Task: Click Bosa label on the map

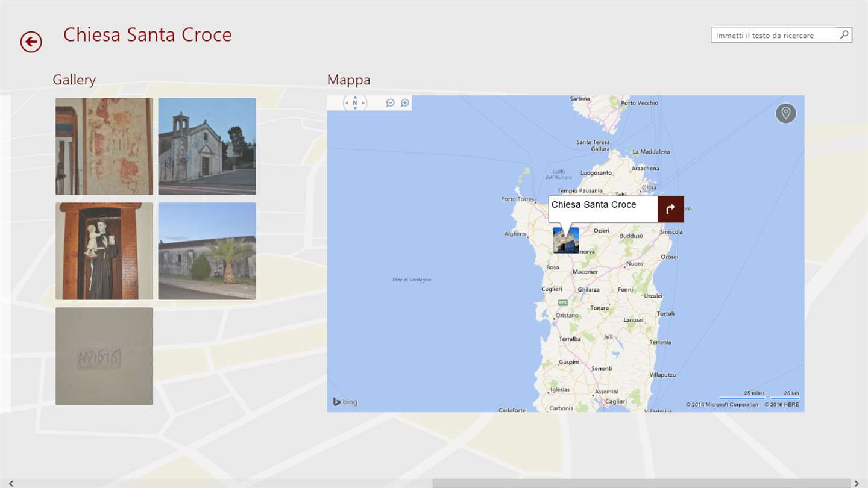Action: click(x=553, y=267)
